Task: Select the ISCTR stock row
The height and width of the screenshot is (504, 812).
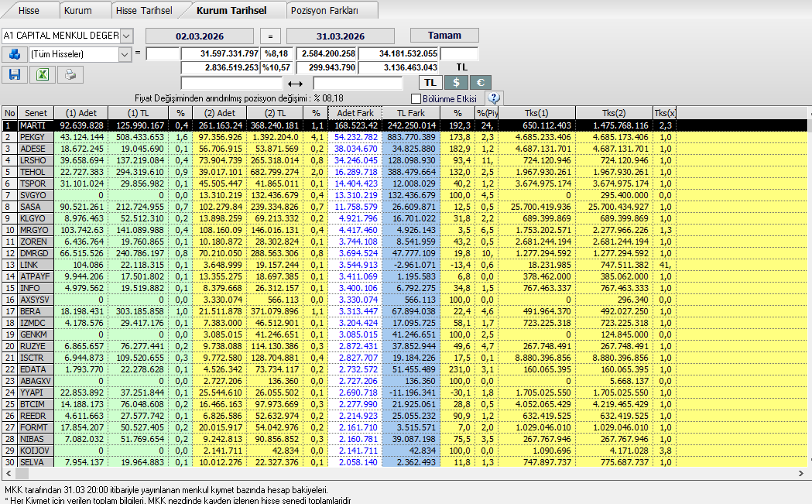Action: [x=404, y=358]
